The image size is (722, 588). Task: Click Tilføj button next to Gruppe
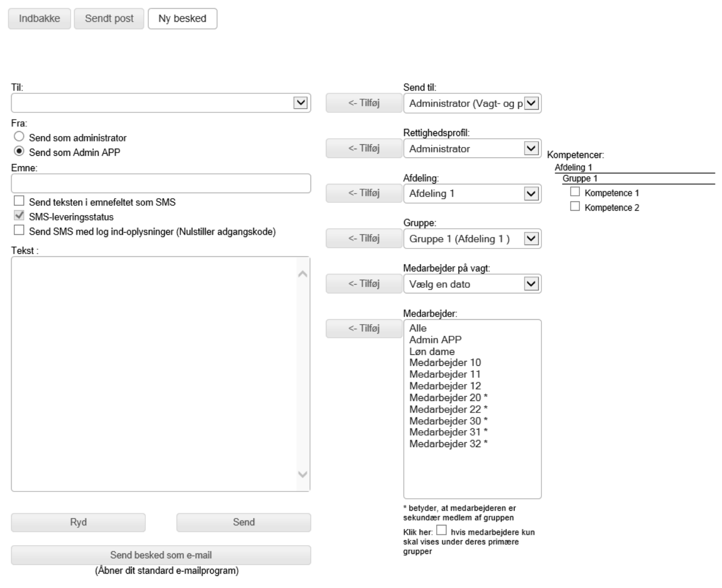(x=364, y=239)
